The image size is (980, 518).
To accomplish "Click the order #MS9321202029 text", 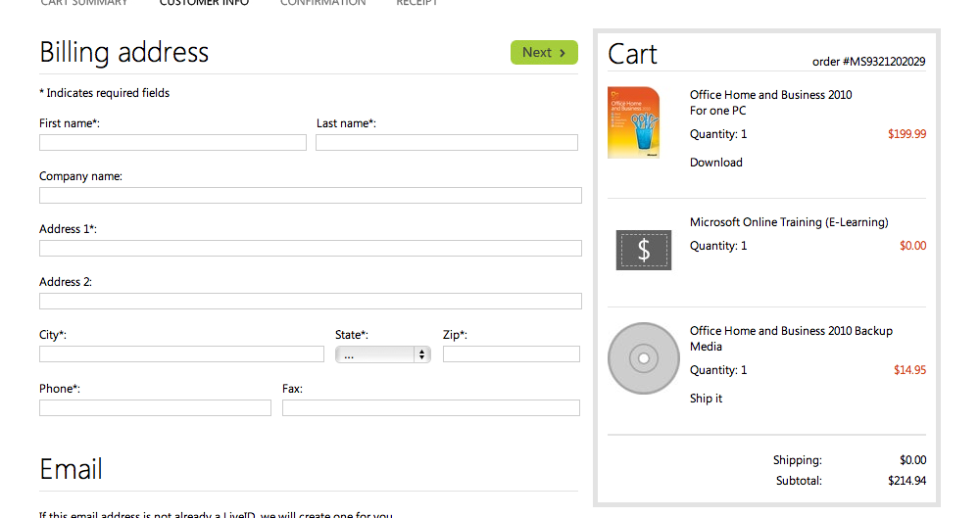I will click(868, 62).
